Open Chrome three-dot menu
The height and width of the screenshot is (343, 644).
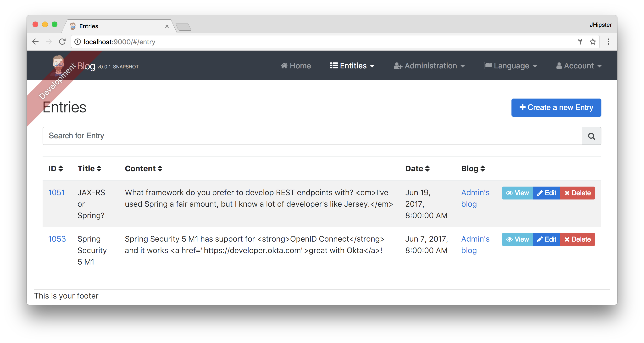[608, 42]
